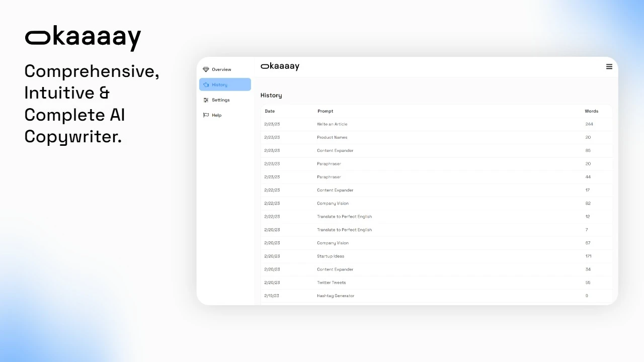Select the 'Company Vision' row with 82 words
This screenshot has width=644, height=362.
pos(437,203)
